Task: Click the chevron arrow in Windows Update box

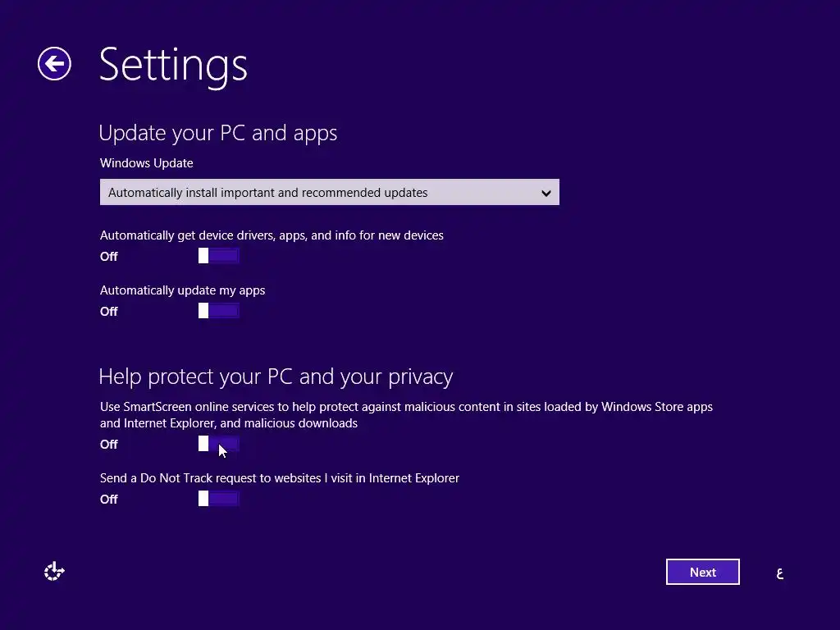Action: [546, 193]
